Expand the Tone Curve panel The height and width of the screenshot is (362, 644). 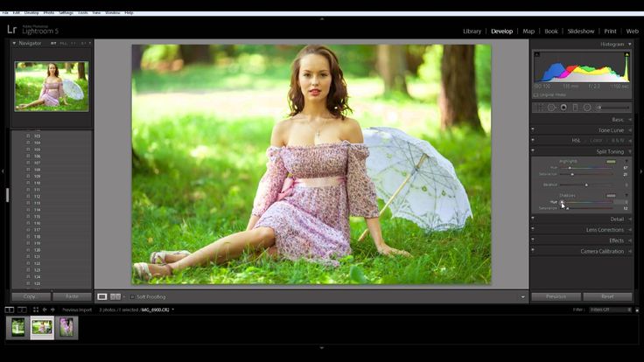click(630, 130)
